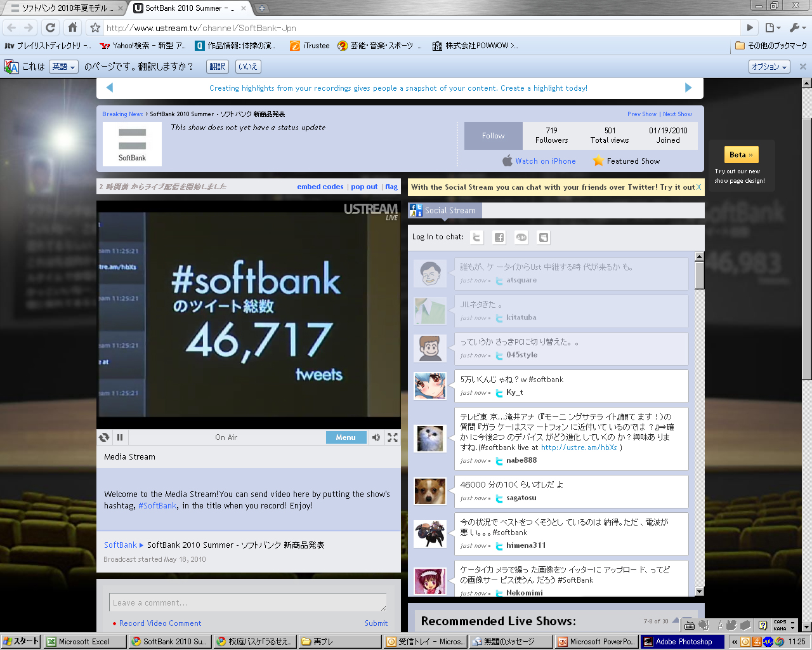Expand hidden system tray icons
Image resolution: width=812 pixels, height=650 pixels.
point(734,642)
